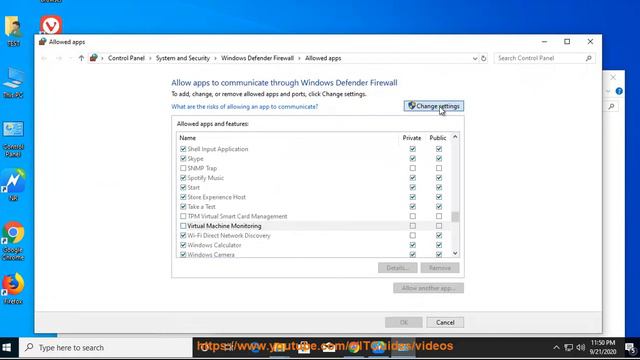Click the Public column header

click(x=438, y=138)
